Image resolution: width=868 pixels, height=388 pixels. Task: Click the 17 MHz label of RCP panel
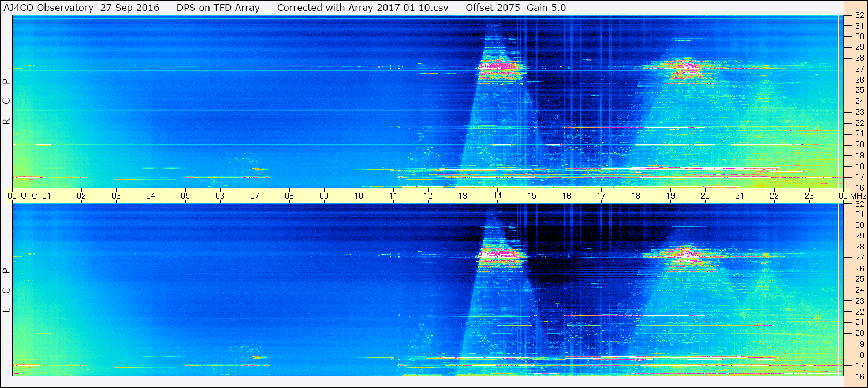pos(859,177)
